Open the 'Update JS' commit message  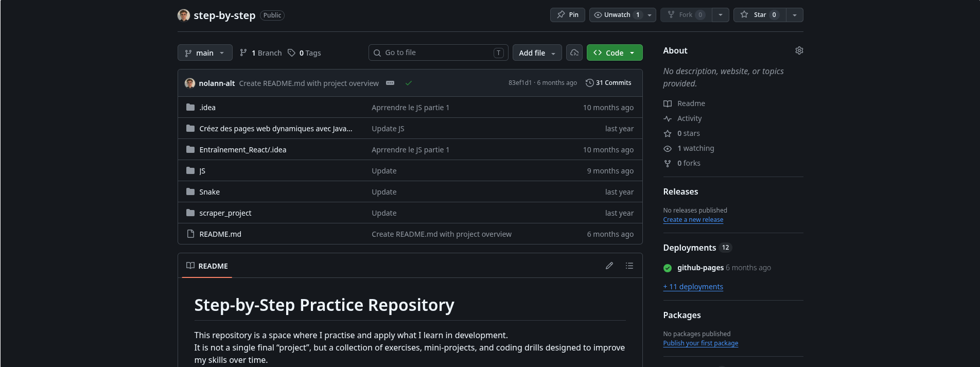click(388, 128)
